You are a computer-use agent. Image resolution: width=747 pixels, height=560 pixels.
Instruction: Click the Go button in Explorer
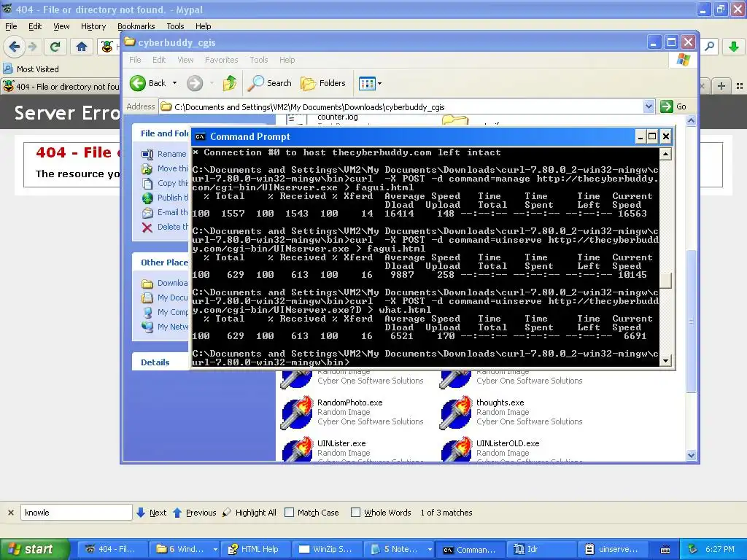pyautogui.click(x=673, y=106)
